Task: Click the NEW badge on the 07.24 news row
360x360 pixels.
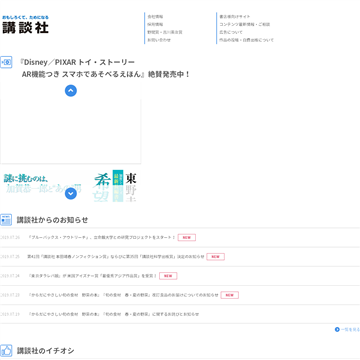Action: (168, 276)
